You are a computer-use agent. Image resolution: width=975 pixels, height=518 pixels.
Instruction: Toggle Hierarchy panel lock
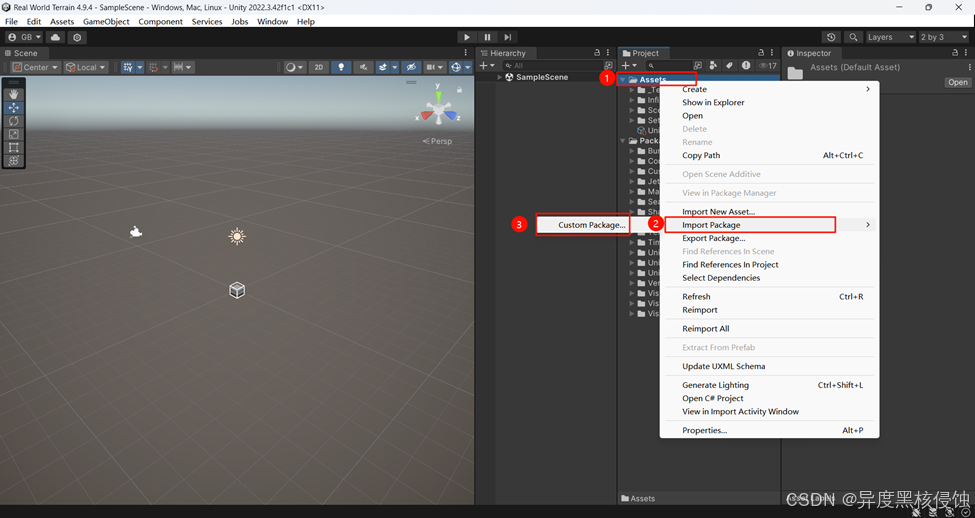tap(597, 53)
